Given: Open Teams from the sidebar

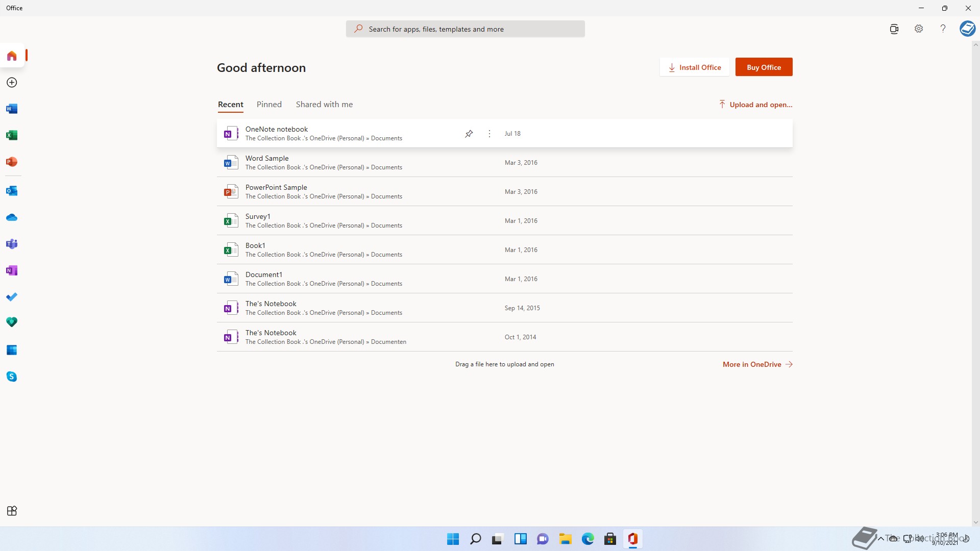Looking at the screenshot, I should click(x=12, y=244).
